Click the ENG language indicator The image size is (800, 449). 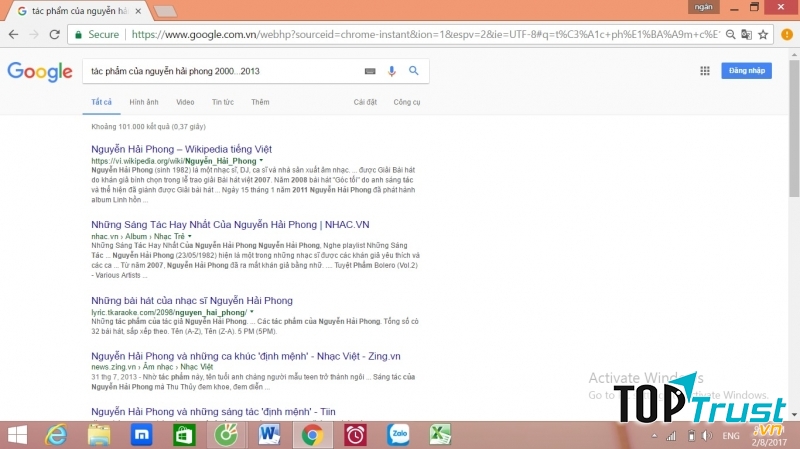(731, 436)
